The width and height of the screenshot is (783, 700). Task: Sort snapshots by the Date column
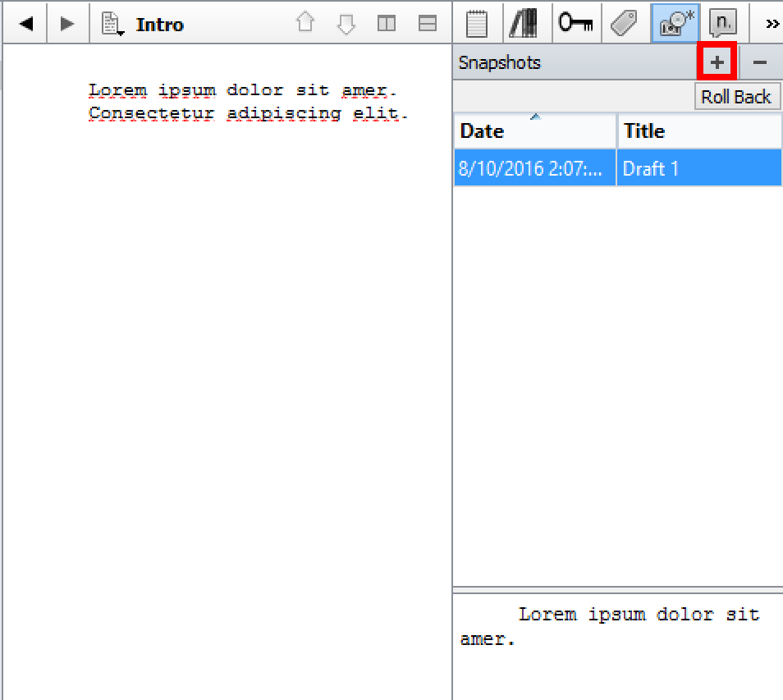534,131
